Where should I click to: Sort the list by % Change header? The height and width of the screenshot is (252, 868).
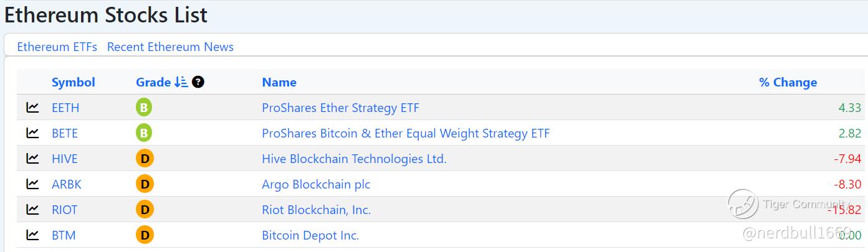788,82
